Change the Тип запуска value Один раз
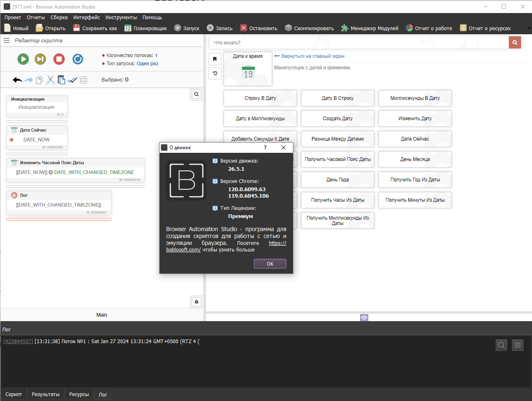532x401 pixels. click(x=147, y=64)
